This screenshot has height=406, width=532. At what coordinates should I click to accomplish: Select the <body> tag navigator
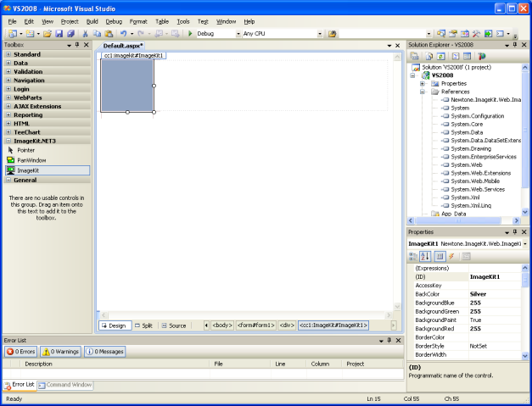pos(222,325)
